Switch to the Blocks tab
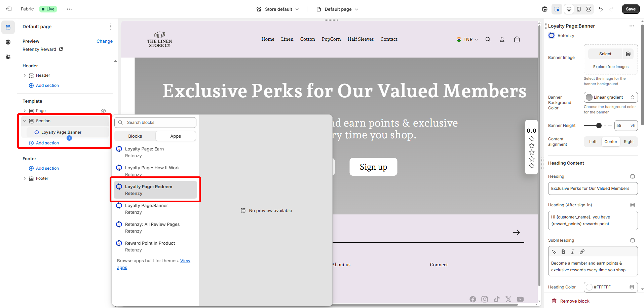The width and height of the screenshot is (644, 308). point(135,136)
